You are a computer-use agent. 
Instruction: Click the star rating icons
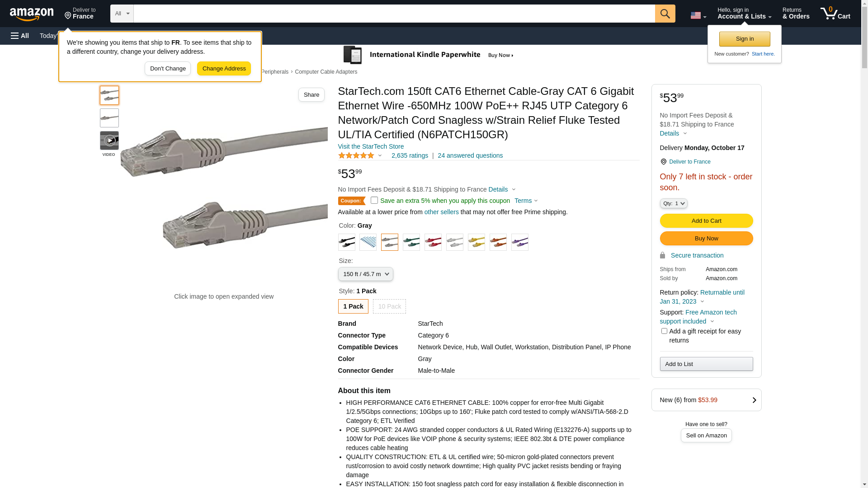(356, 155)
